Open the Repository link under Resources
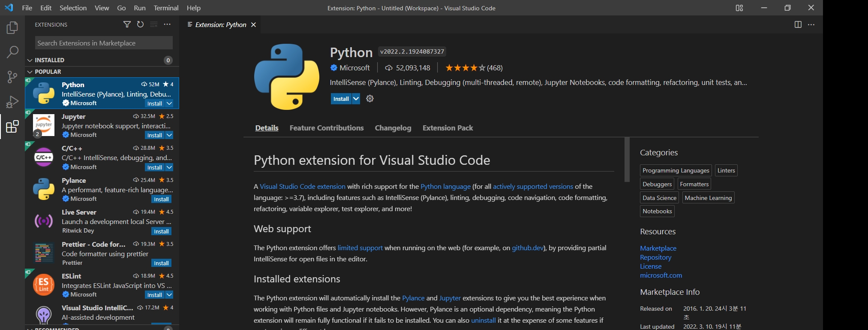 coord(655,257)
